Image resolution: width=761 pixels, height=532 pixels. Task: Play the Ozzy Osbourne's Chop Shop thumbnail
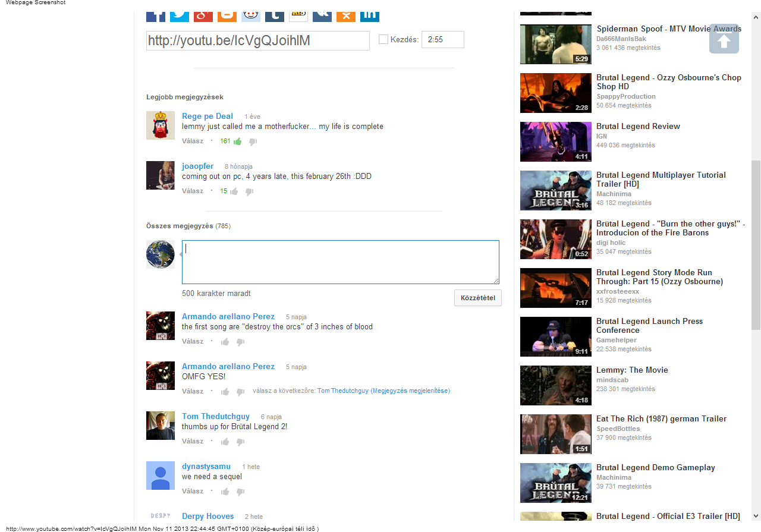coord(556,93)
